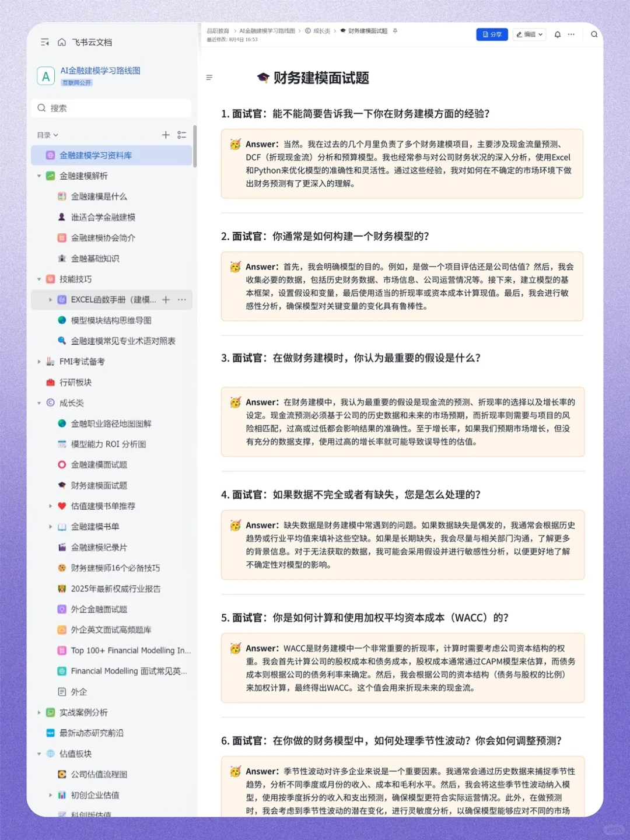Open the ellipsis more-options menu in top bar
This screenshot has height=840, width=630.
[571, 34]
